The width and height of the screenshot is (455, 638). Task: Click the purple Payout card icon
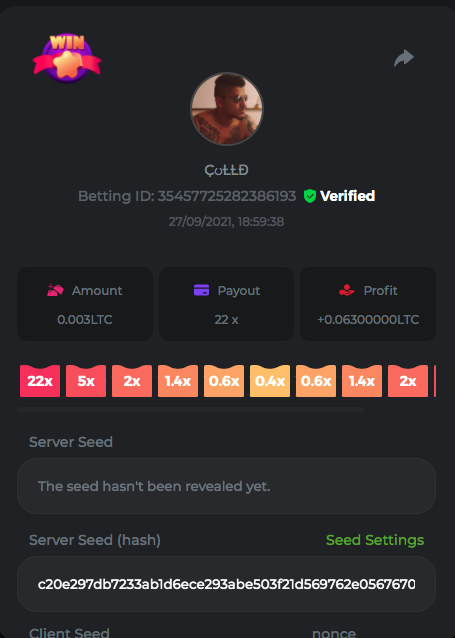(x=201, y=290)
